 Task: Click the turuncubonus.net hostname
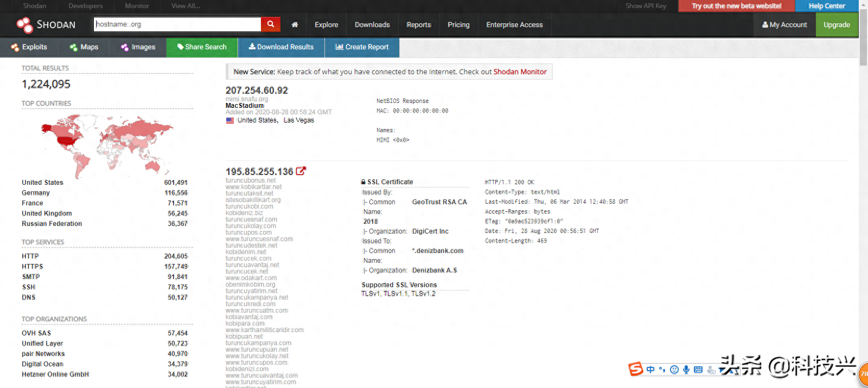click(251, 180)
